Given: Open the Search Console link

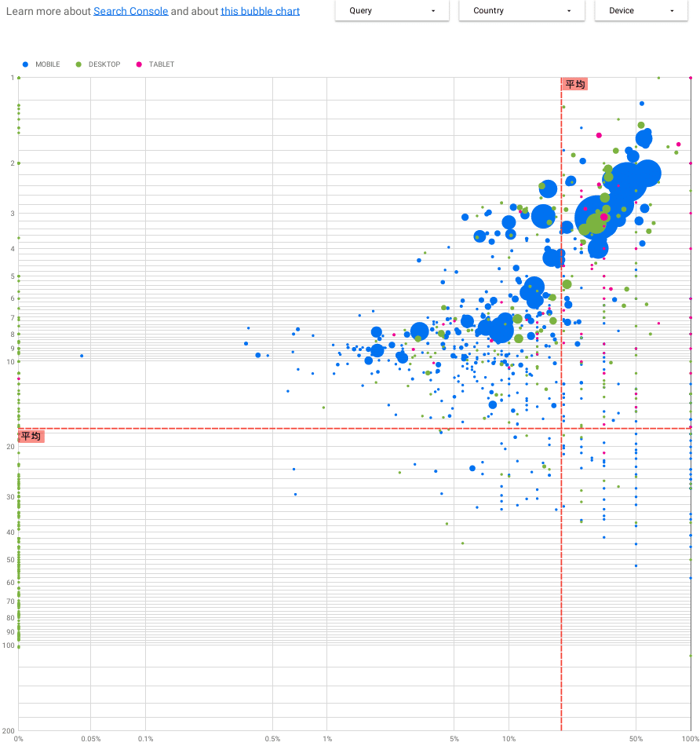Looking at the screenshot, I should (x=131, y=11).
